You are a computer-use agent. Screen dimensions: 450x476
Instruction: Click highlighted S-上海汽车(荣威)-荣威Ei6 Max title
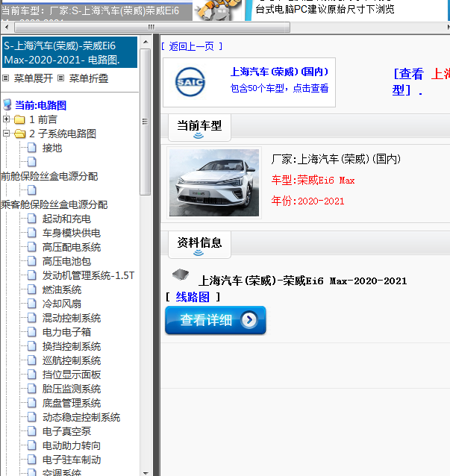[x=70, y=52]
